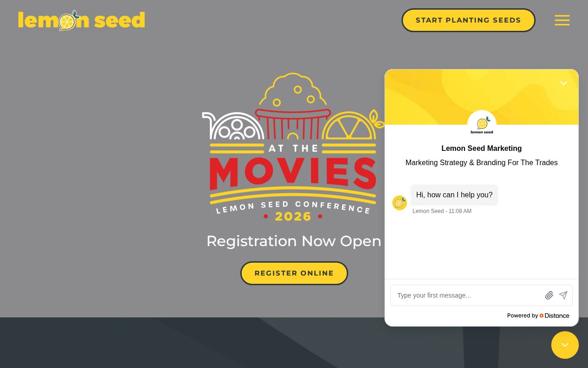Click the paperclip attachment icon
Image resolution: width=588 pixels, height=368 pixels.
(549, 295)
